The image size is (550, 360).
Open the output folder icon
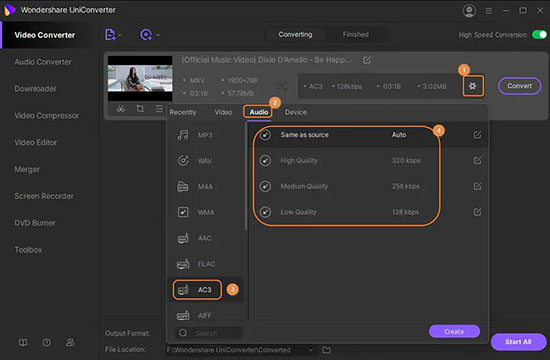[326, 350]
